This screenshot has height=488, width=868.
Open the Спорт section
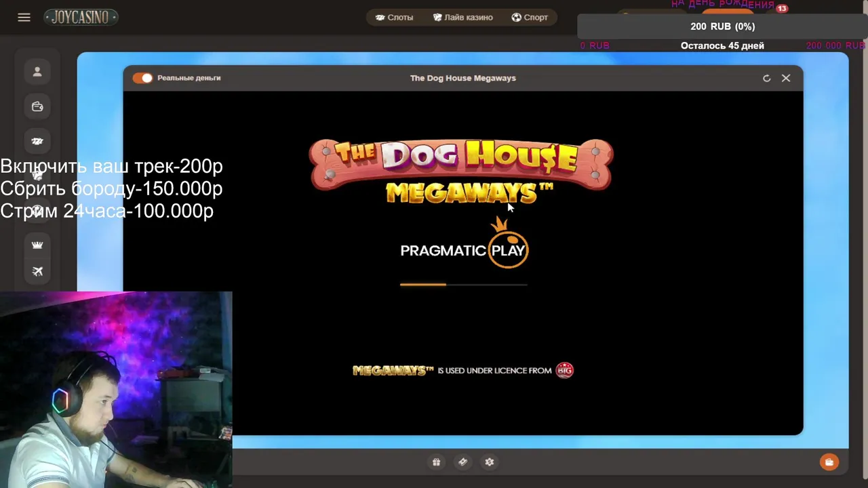[530, 18]
